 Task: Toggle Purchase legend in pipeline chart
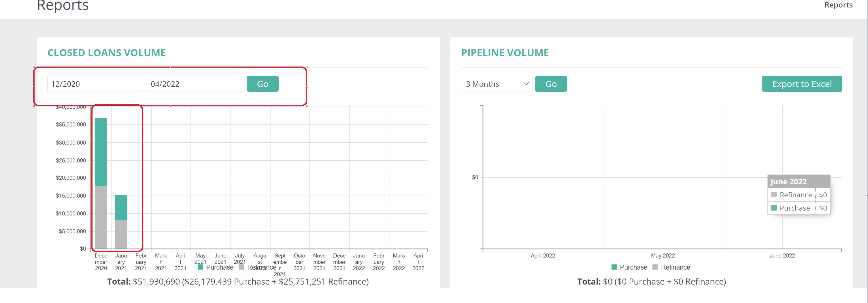click(x=629, y=267)
